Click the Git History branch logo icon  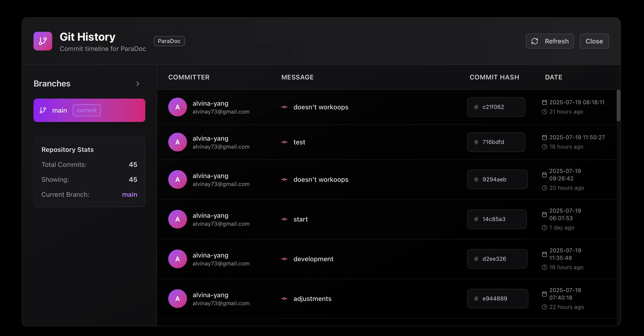[43, 41]
